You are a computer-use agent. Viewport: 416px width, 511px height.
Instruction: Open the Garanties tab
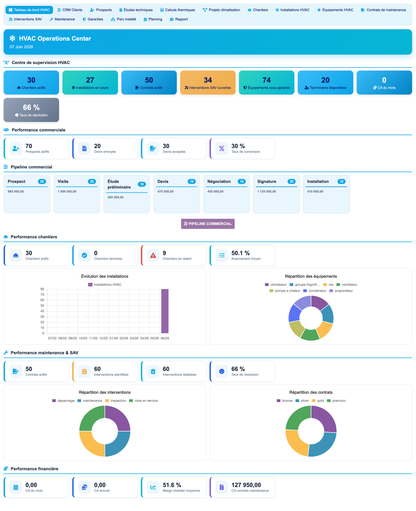click(93, 19)
